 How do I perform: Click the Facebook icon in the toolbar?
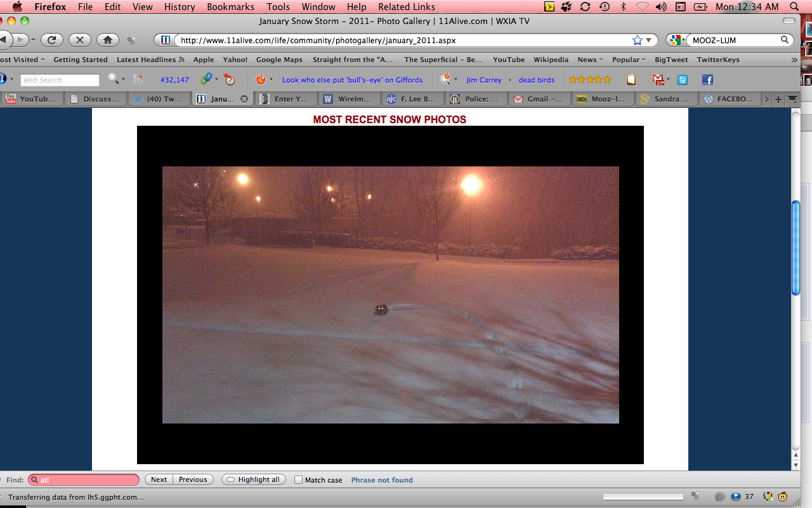tap(707, 79)
